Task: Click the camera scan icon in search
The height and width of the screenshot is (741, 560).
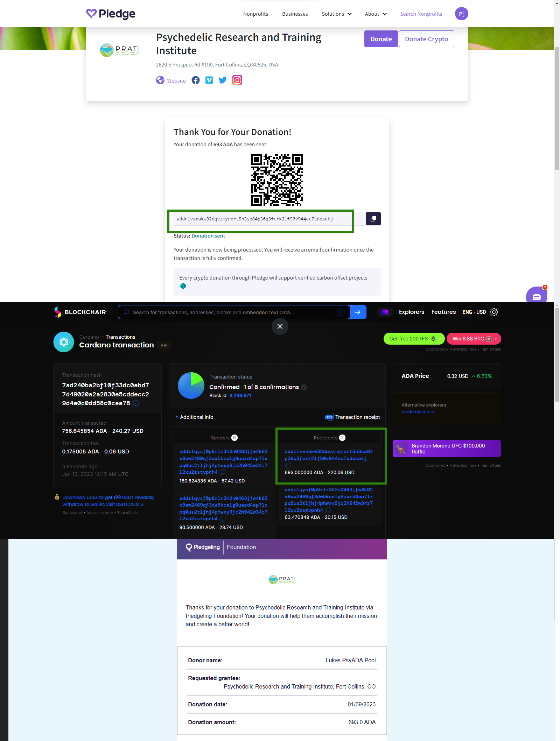Action: point(340,312)
